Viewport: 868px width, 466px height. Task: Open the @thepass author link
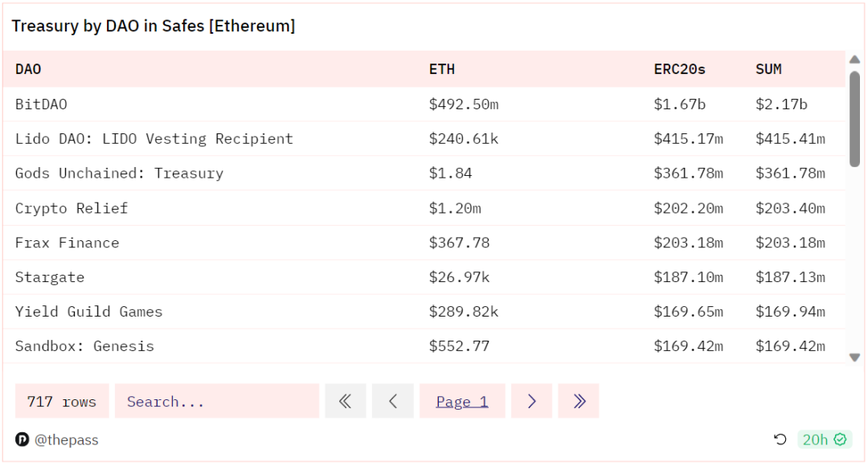click(x=66, y=439)
